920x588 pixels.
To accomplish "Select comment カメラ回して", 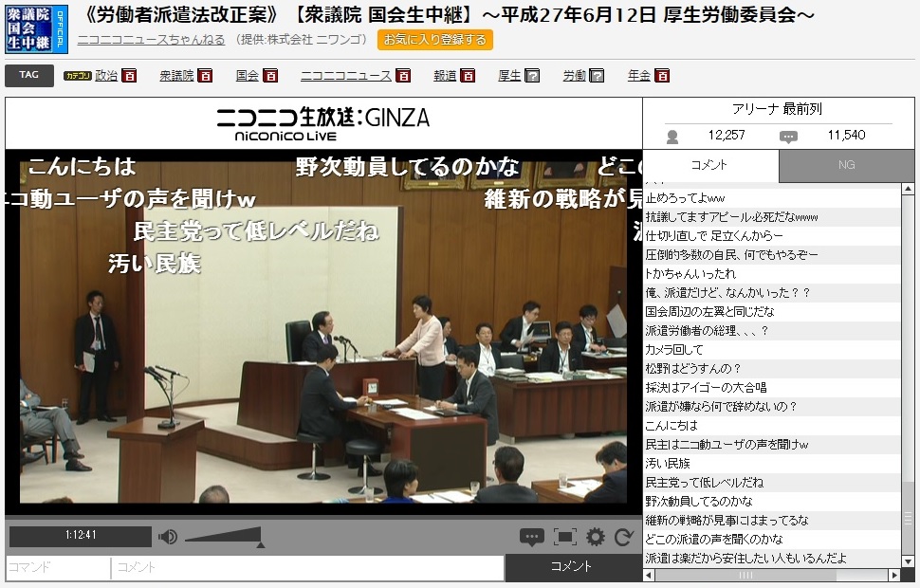I will [x=771, y=350].
